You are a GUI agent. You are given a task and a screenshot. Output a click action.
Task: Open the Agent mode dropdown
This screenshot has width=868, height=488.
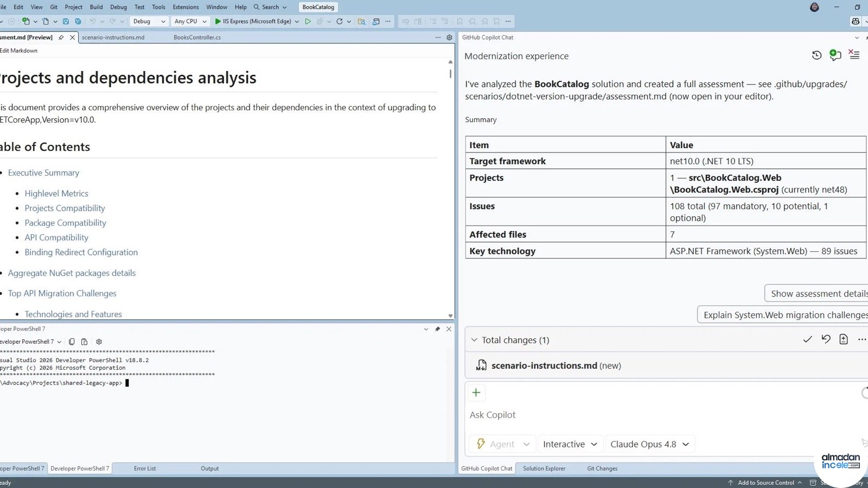click(502, 444)
